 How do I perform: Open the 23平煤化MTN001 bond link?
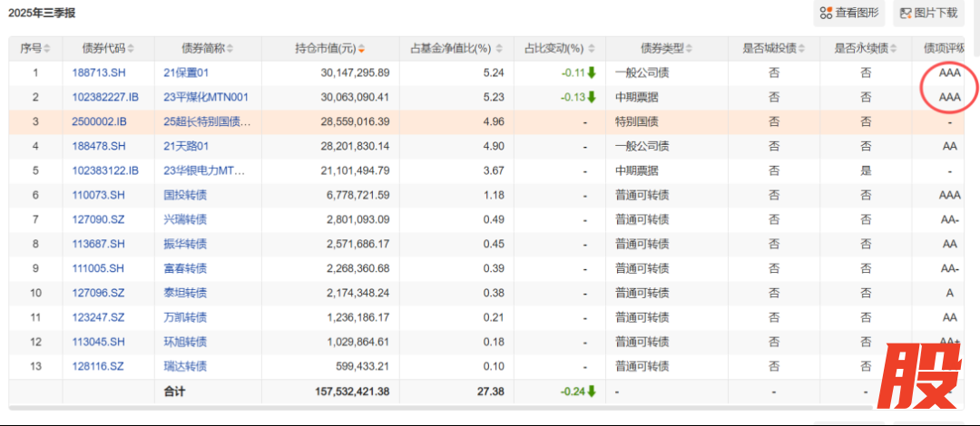[x=206, y=97]
